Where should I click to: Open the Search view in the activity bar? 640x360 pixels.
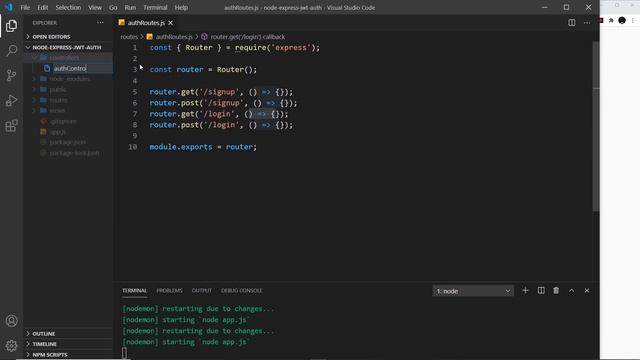coord(11,51)
